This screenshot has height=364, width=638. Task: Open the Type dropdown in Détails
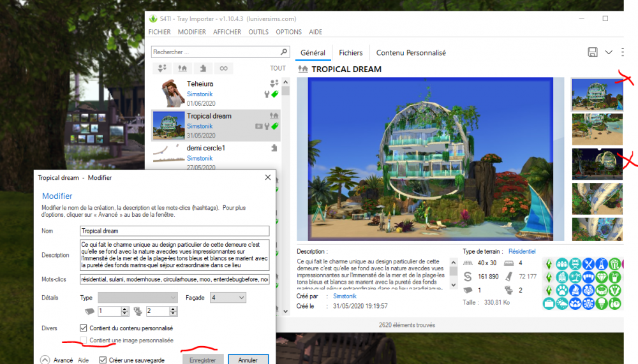point(138,298)
